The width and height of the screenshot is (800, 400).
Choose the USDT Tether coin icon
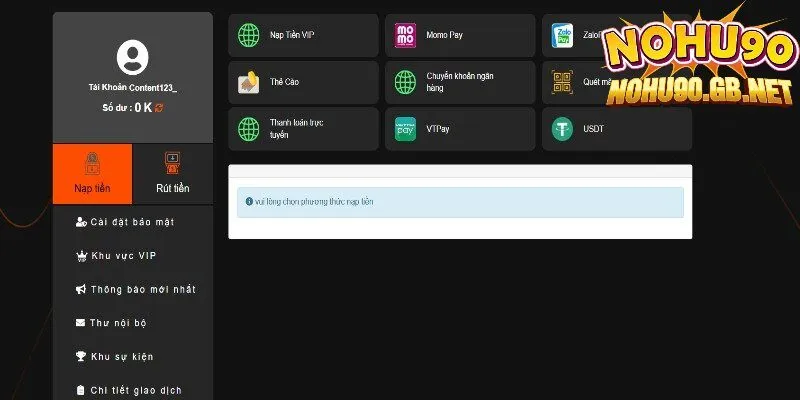point(562,129)
